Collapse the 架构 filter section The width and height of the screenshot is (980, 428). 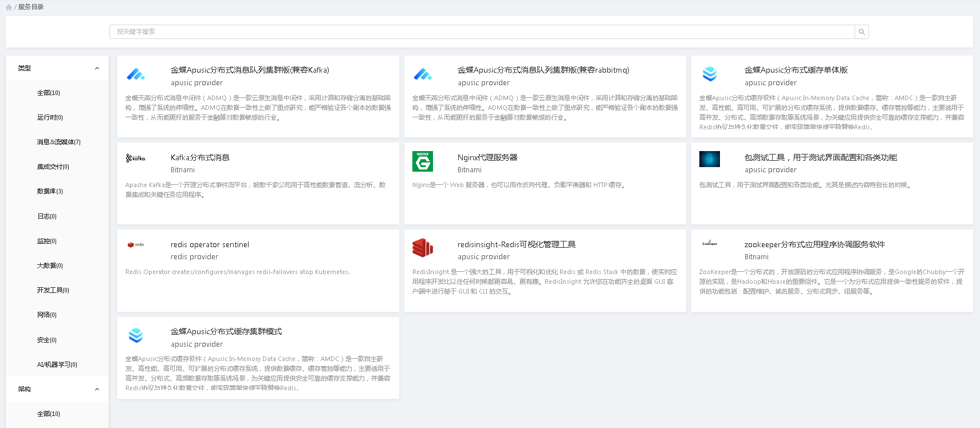point(97,389)
